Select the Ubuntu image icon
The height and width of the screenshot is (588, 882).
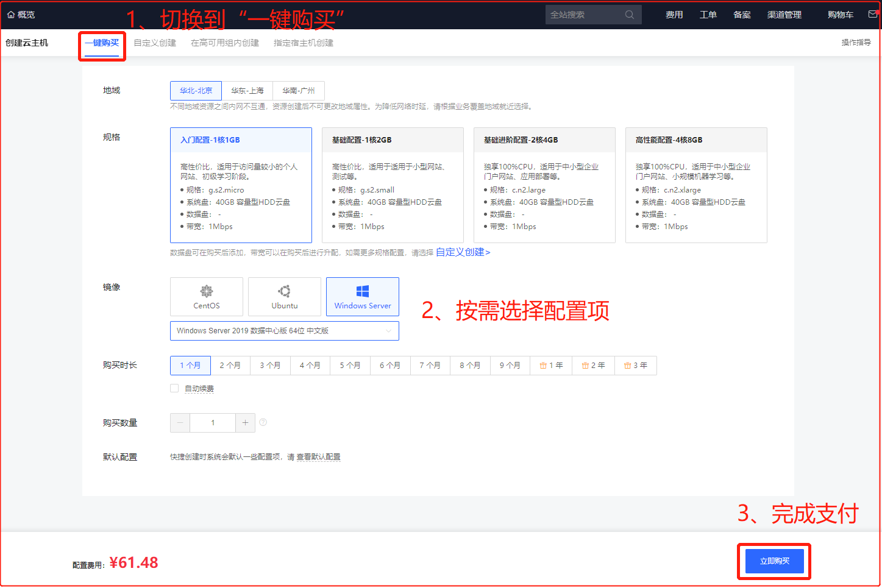click(285, 291)
